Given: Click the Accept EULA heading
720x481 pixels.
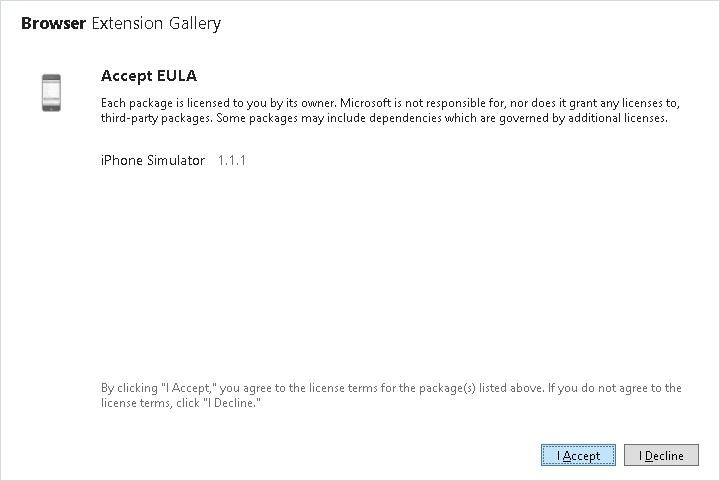Looking at the screenshot, I should (148, 77).
